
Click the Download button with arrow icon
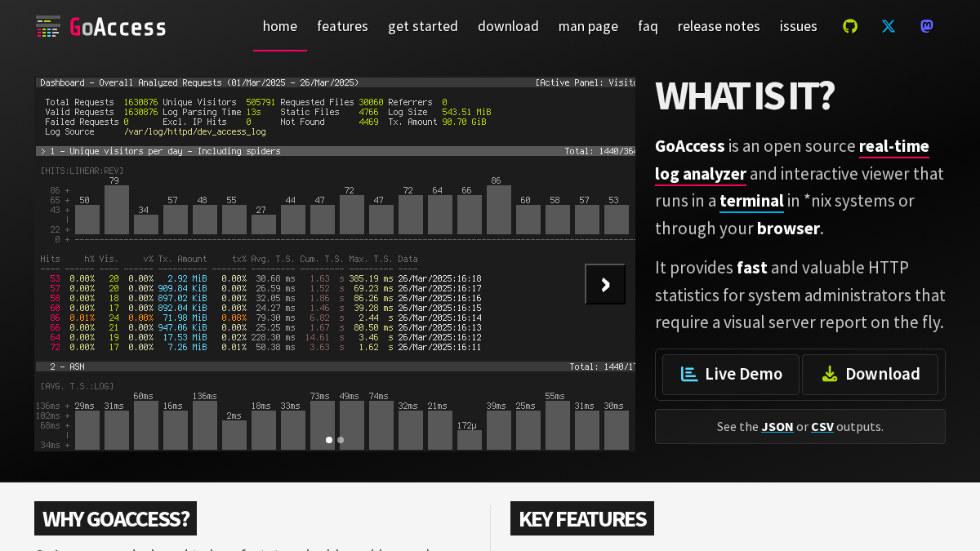click(870, 375)
